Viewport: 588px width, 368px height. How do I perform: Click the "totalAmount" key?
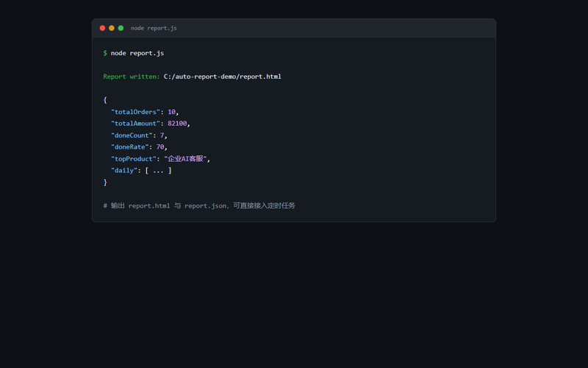pos(135,124)
